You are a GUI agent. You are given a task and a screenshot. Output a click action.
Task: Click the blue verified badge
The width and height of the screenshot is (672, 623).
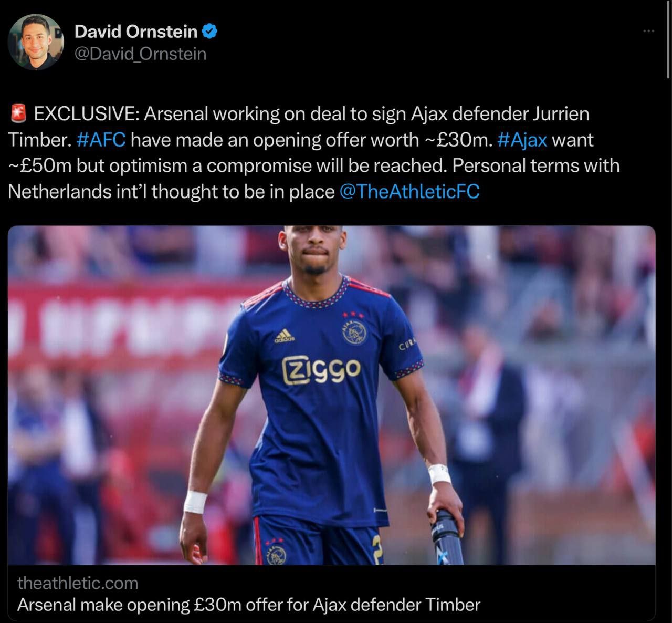click(210, 32)
